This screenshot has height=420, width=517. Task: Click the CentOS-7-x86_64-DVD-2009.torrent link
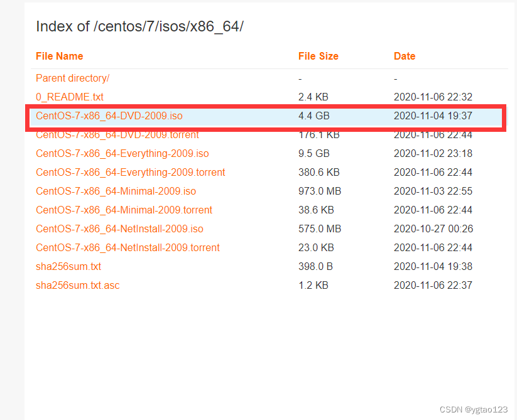[x=117, y=135]
